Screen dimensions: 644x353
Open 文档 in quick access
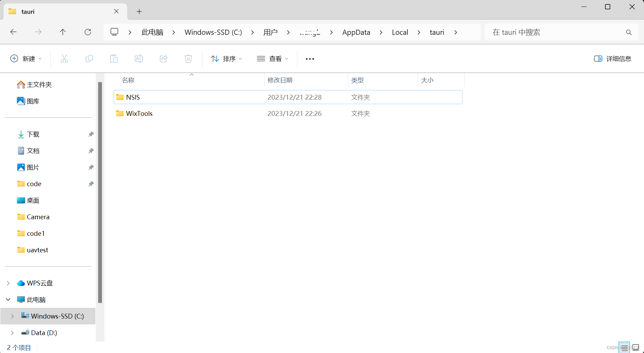click(x=28, y=151)
